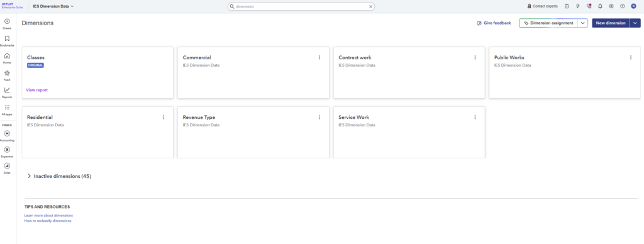Open How to reclassify dimensions link
The width and height of the screenshot is (644, 244).
[x=48, y=221]
